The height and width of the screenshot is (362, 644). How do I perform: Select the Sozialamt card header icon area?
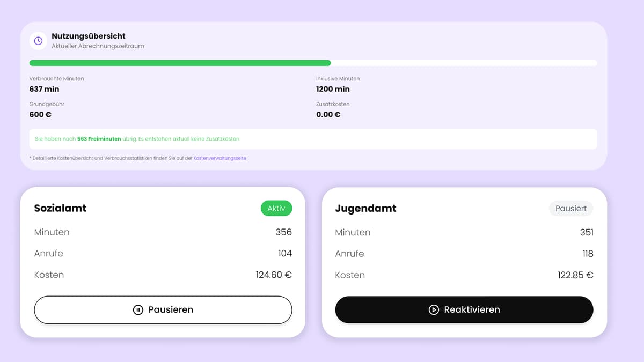click(60, 208)
